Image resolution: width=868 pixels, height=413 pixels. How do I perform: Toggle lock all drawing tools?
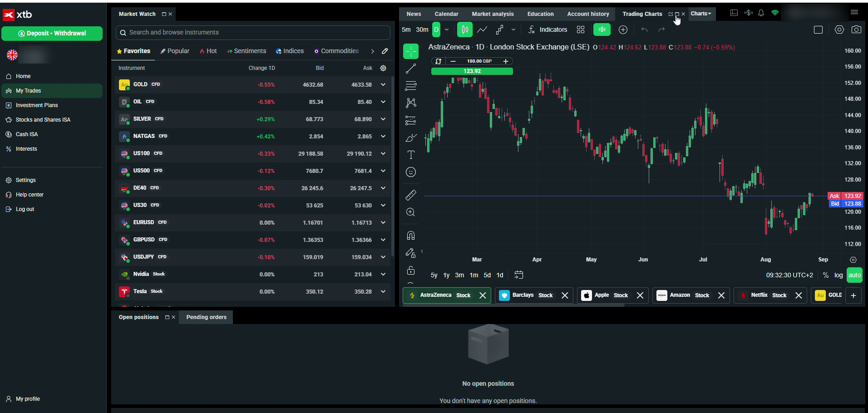click(x=411, y=270)
